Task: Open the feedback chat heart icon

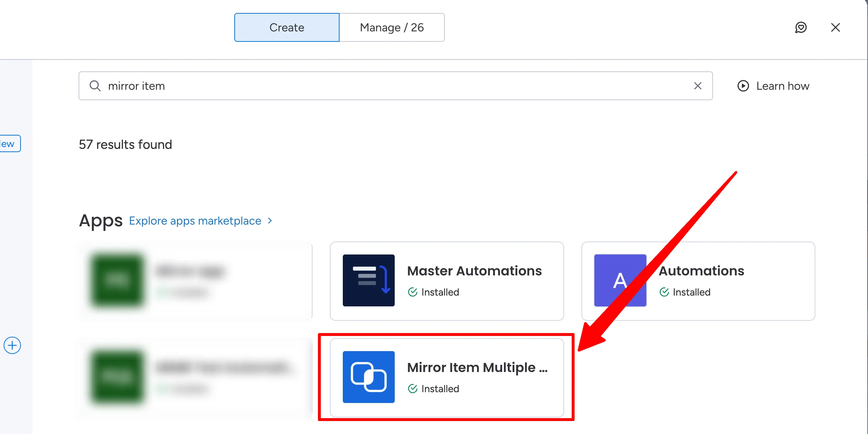Action: click(x=801, y=27)
